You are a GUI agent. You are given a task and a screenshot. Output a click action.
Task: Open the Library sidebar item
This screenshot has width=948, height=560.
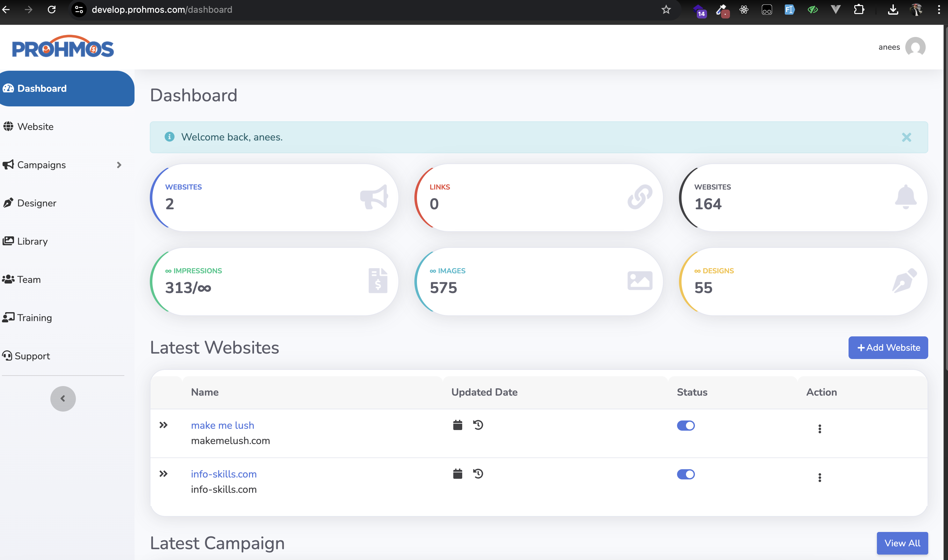pos(25,241)
